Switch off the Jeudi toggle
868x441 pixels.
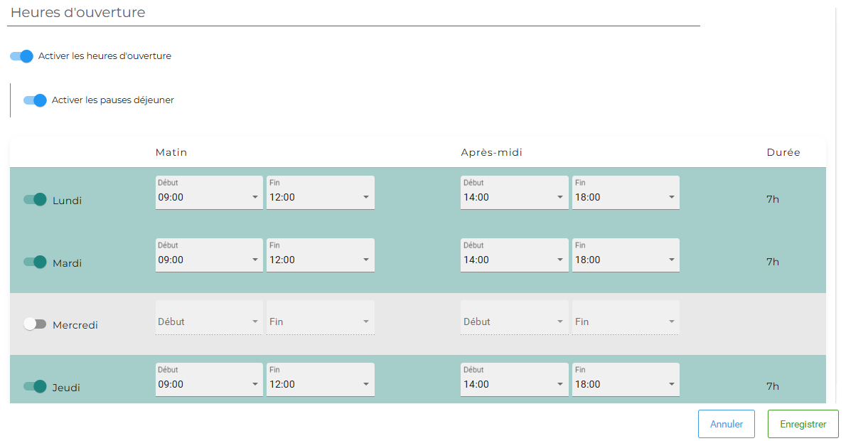coord(35,387)
